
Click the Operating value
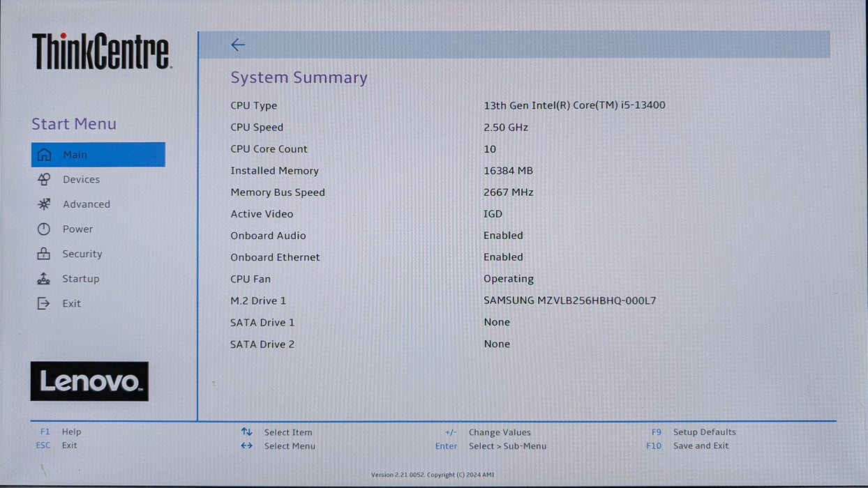click(x=509, y=279)
